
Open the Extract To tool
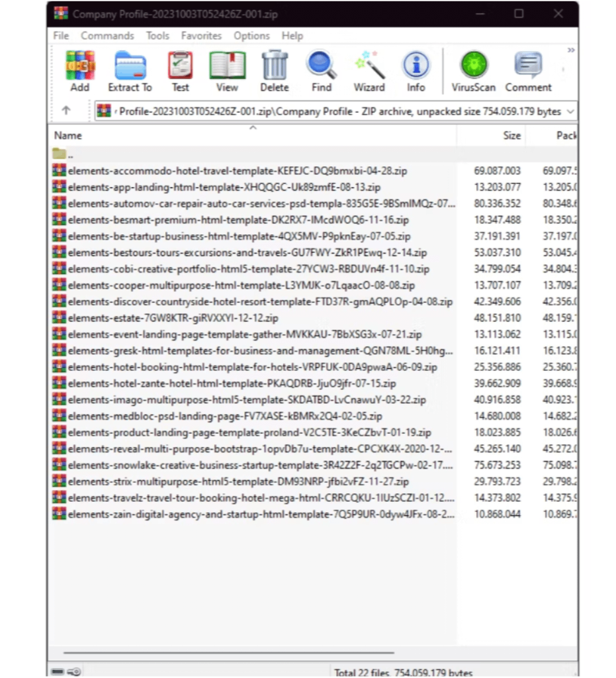(130, 72)
